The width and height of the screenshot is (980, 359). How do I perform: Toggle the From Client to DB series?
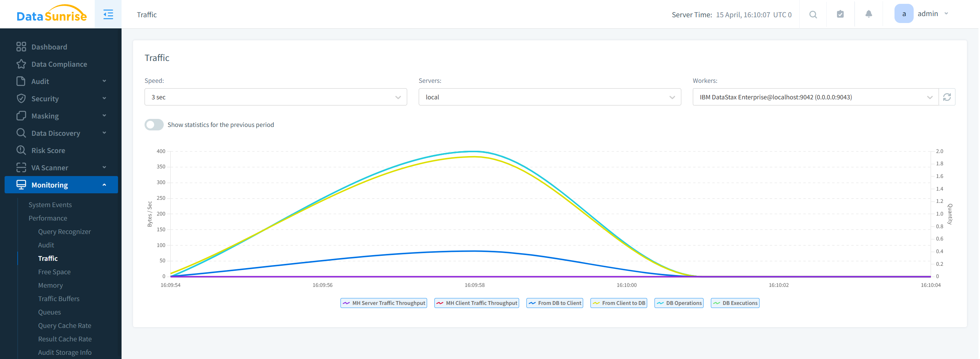coord(618,303)
